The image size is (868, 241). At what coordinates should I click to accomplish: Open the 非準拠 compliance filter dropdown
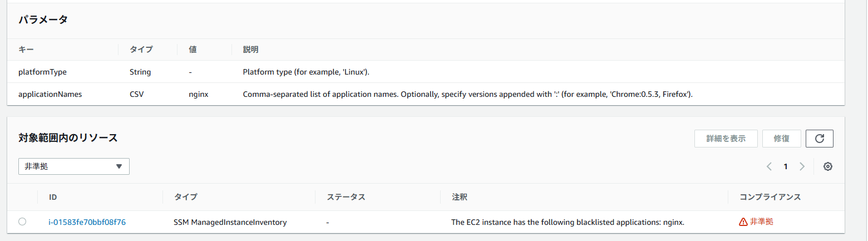click(74, 166)
